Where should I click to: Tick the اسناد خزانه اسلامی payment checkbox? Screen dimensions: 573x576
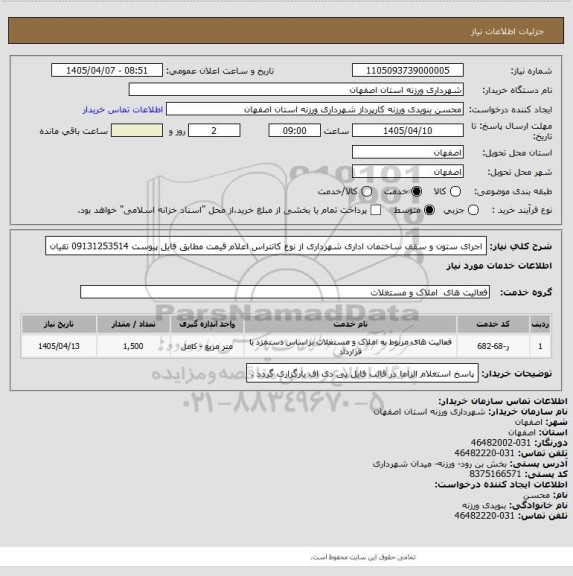click(375, 210)
